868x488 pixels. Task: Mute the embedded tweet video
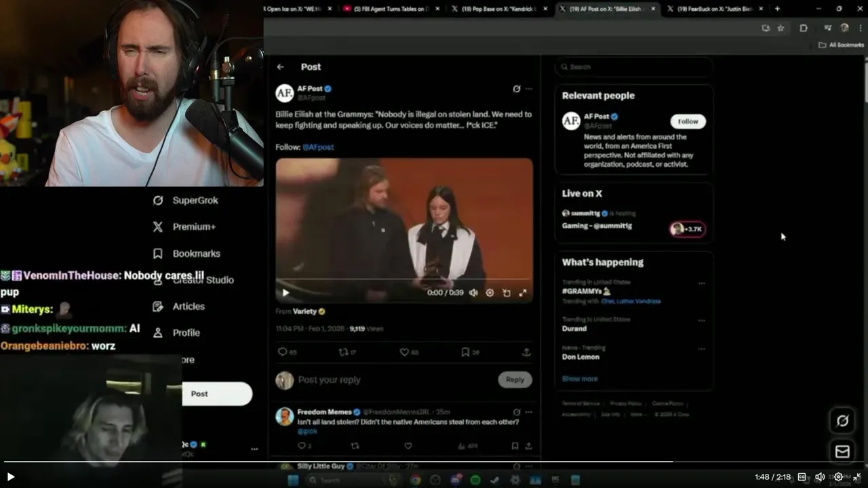473,293
